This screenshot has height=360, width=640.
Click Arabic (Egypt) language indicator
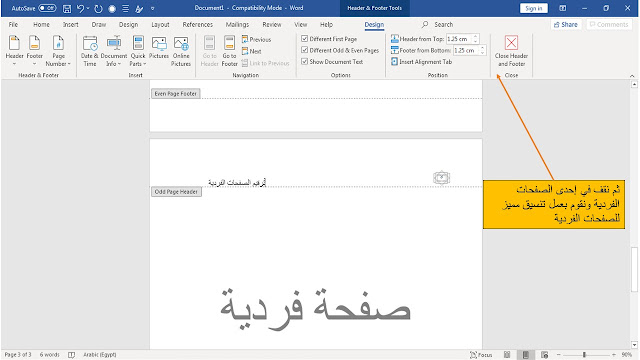point(100,355)
